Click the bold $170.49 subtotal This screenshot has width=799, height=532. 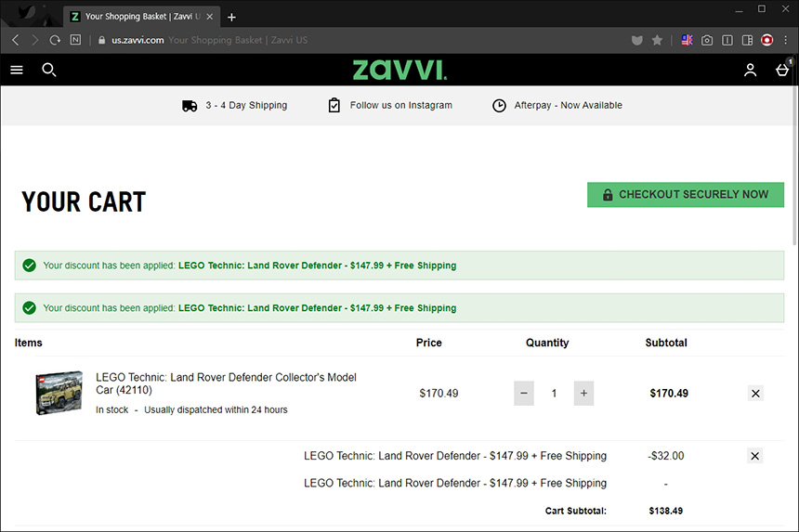[669, 393]
